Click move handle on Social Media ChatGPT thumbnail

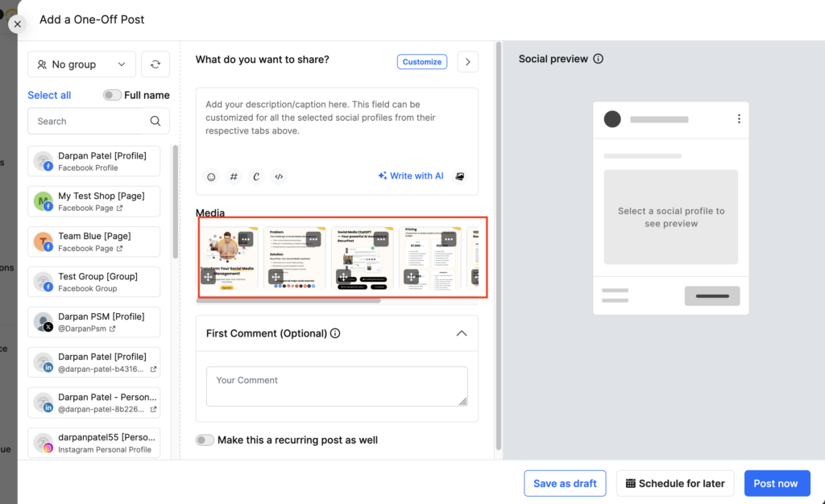(343, 276)
